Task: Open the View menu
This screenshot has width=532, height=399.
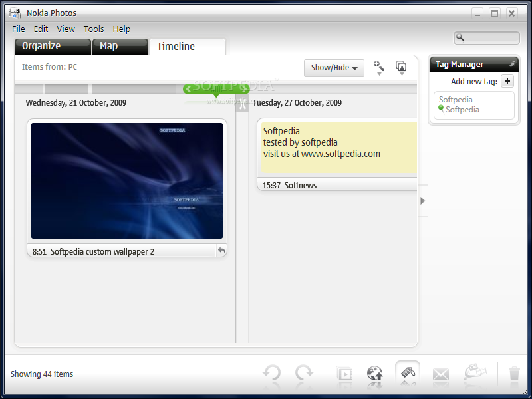Action: pos(65,29)
